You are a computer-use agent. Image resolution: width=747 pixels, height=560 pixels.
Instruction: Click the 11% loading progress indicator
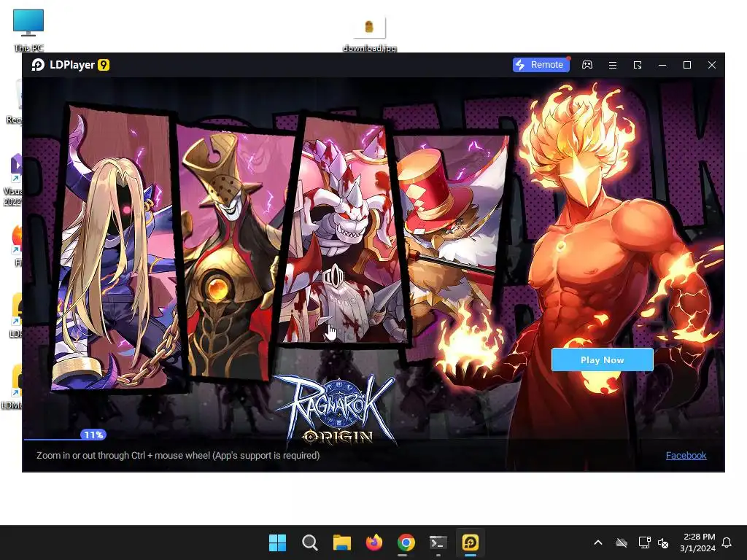93,435
